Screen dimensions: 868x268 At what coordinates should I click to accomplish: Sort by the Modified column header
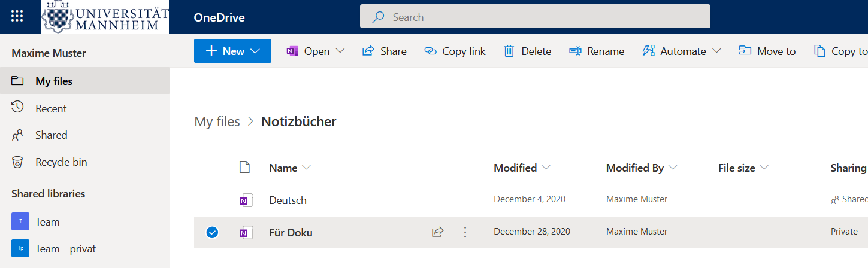click(x=515, y=167)
